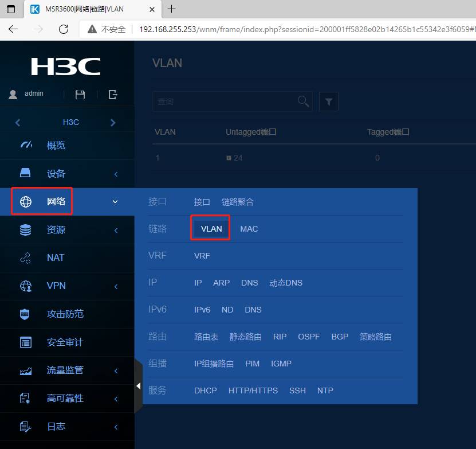This screenshot has height=449, width=476.
Task: Click the save configuration floppy icon
Action: (x=80, y=95)
